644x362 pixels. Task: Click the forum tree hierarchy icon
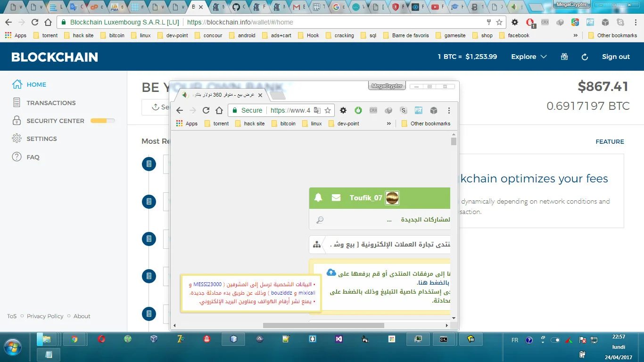click(x=317, y=245)
